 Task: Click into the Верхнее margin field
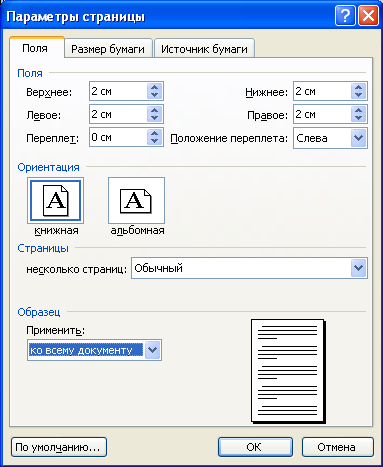pyautogui.click(x=118, y=91)
